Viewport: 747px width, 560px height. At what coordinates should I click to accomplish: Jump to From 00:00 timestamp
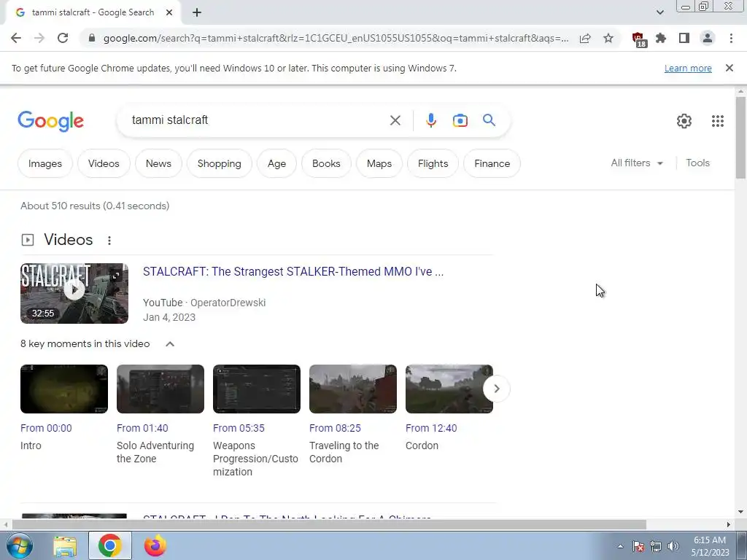tap(46, 428)
